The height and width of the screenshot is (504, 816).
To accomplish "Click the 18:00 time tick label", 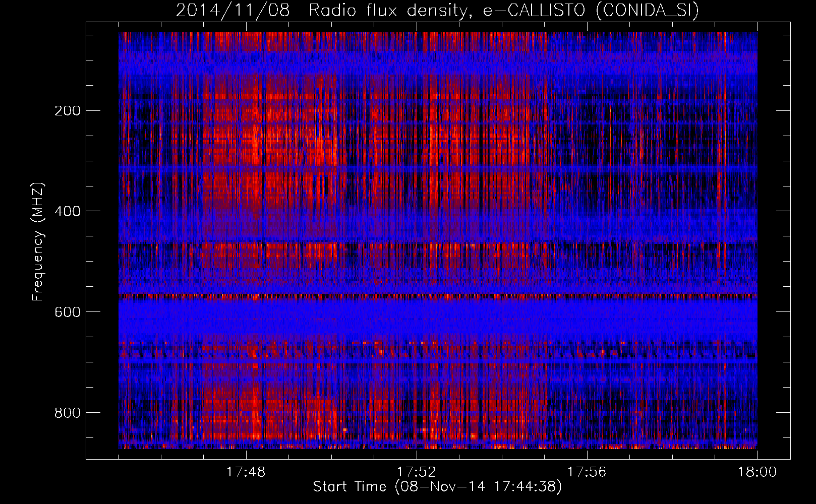I will tap(757, 472).
